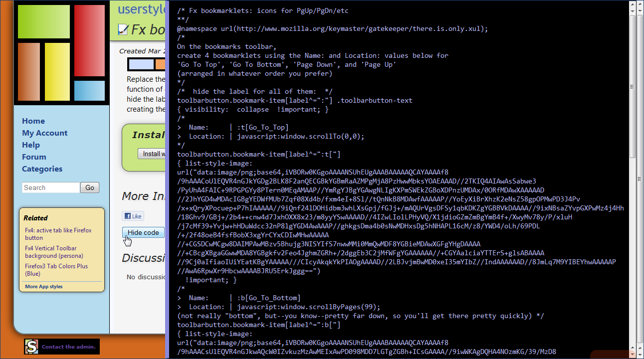The image size is (644, 359).
Task: Click the userstyles site title heading
Action: [x=141, y=9]
